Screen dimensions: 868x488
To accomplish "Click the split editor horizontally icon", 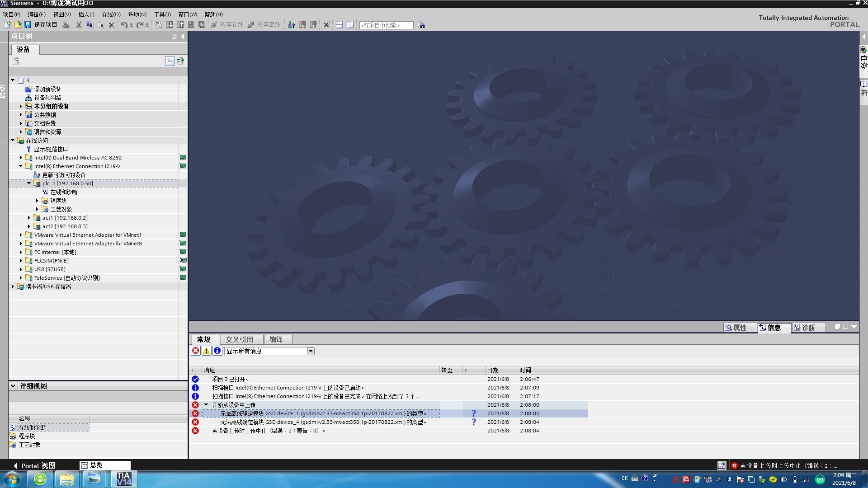I will 339,25.
